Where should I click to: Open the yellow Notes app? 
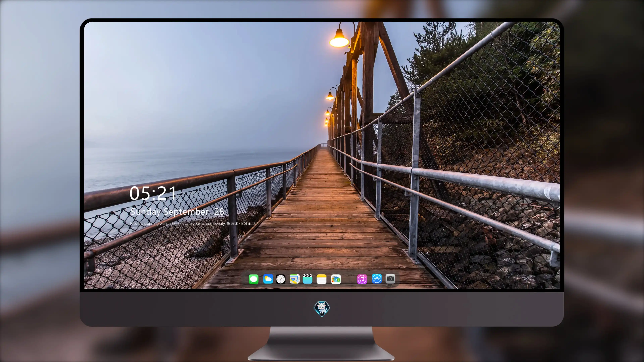tap(321, 279)
